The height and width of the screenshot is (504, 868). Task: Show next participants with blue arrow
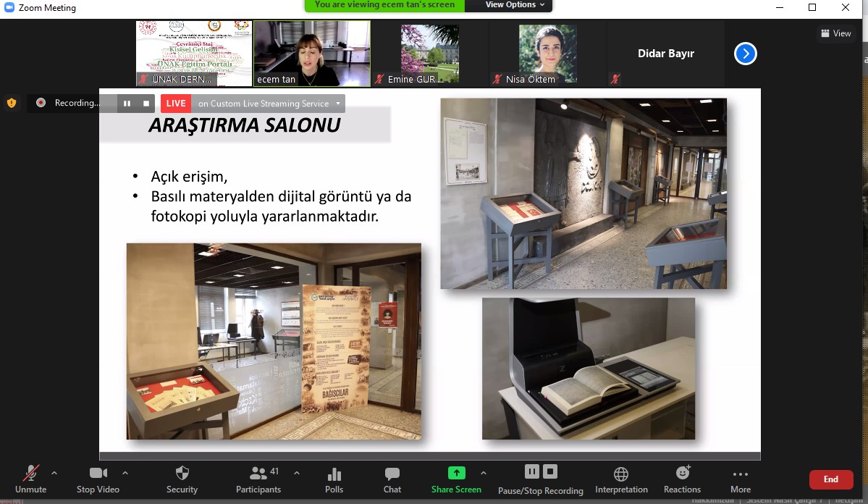pyautogui.click(x=745, y=54)
